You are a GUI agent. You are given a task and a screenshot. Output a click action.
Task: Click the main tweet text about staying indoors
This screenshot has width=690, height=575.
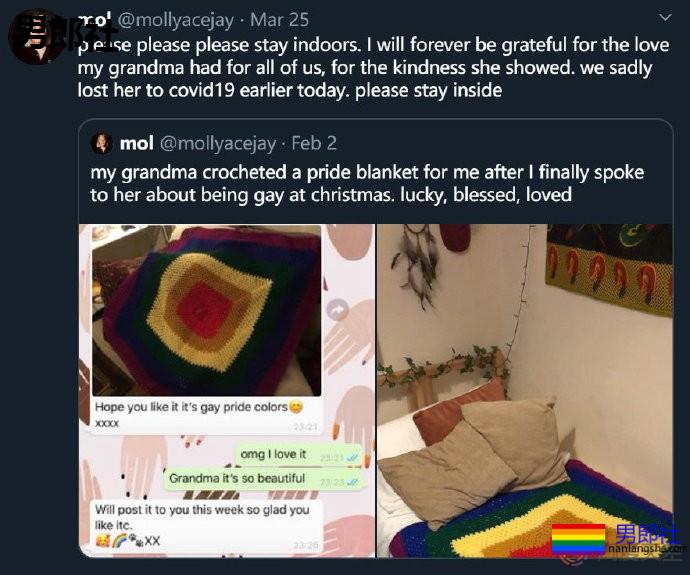[x=373, y=67]
